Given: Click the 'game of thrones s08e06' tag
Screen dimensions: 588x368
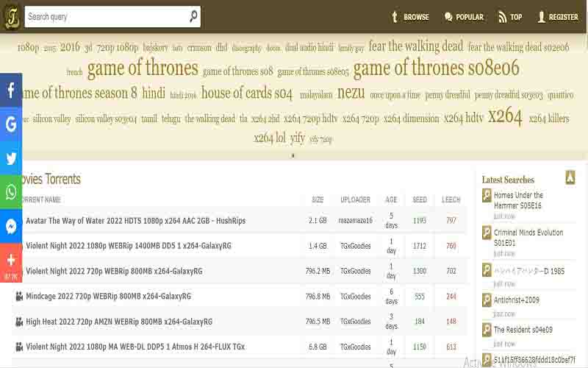Looking at the screenshot, I should [436, 68].
